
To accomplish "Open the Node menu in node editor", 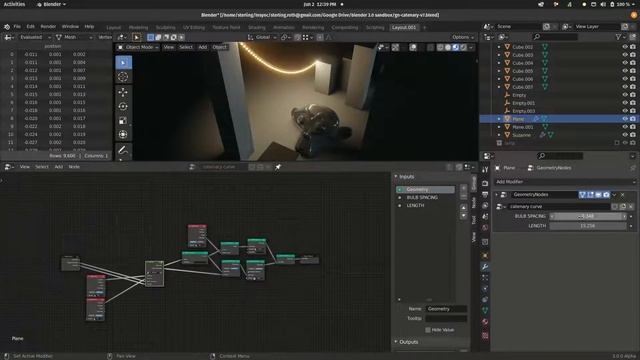I will [74, 167].
